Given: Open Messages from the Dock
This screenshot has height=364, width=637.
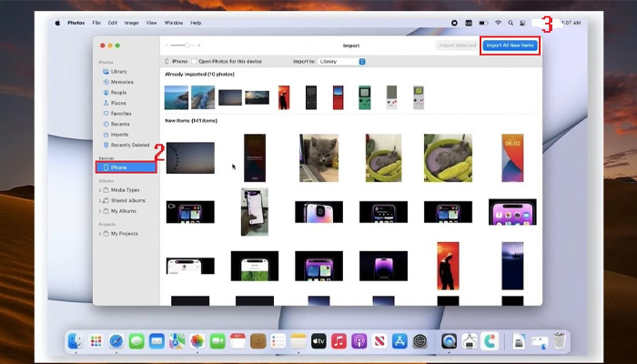Looking at the screenshot, I should tap(136, 341).
